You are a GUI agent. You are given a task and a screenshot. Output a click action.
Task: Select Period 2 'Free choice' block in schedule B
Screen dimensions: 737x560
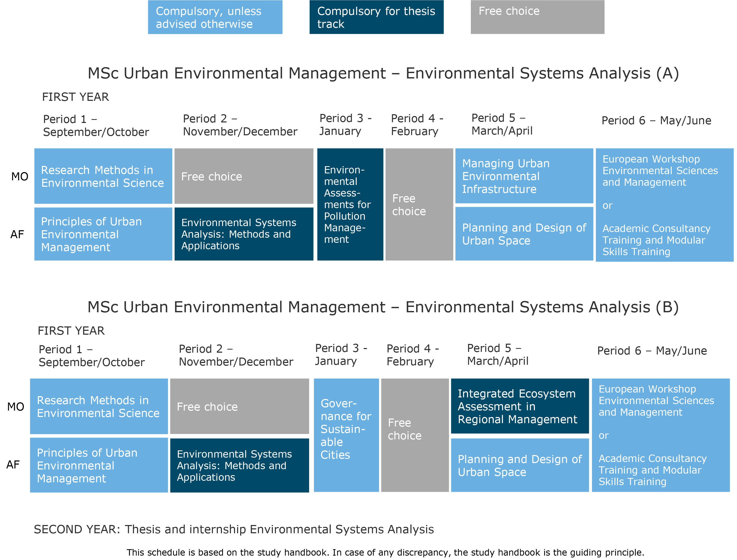tap(240, 406)
